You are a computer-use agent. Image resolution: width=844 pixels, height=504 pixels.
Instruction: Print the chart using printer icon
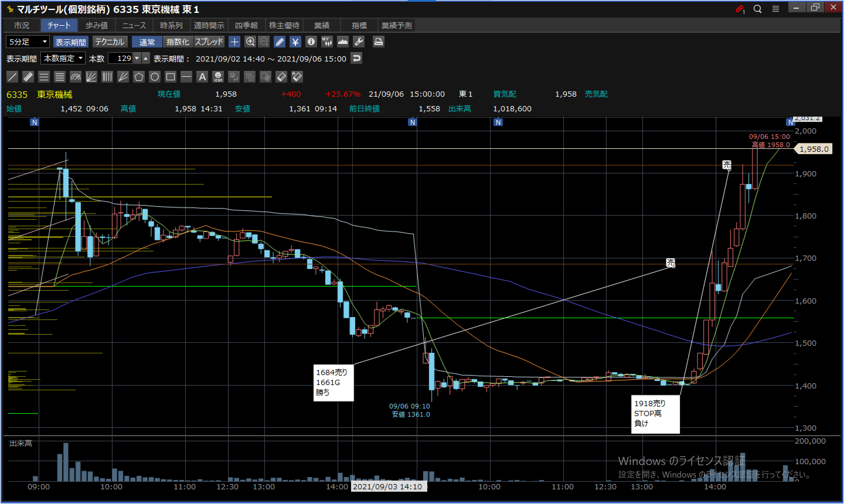pos(378,42)
